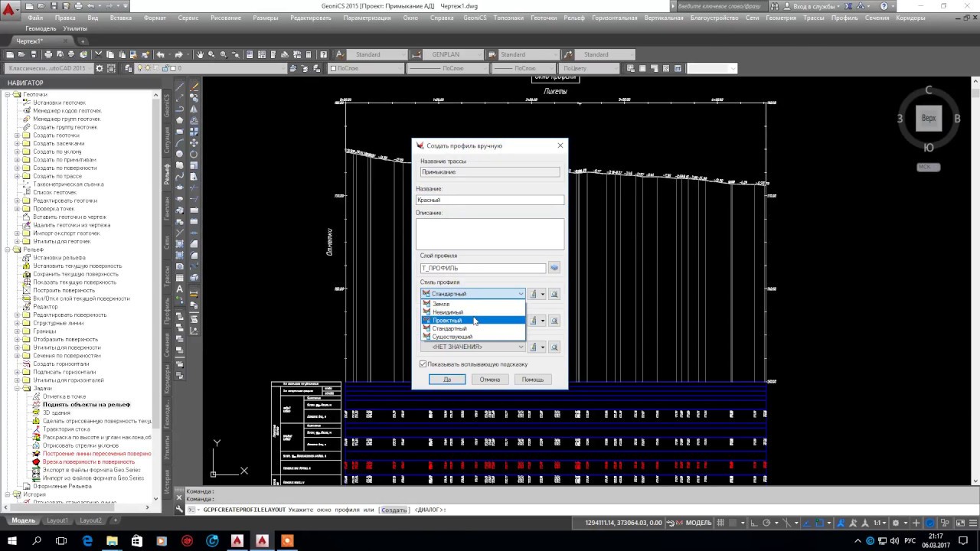Click Описание text area
Image resolution: width=980 pixels, height=551 pixels.
(x=490, y=234)
